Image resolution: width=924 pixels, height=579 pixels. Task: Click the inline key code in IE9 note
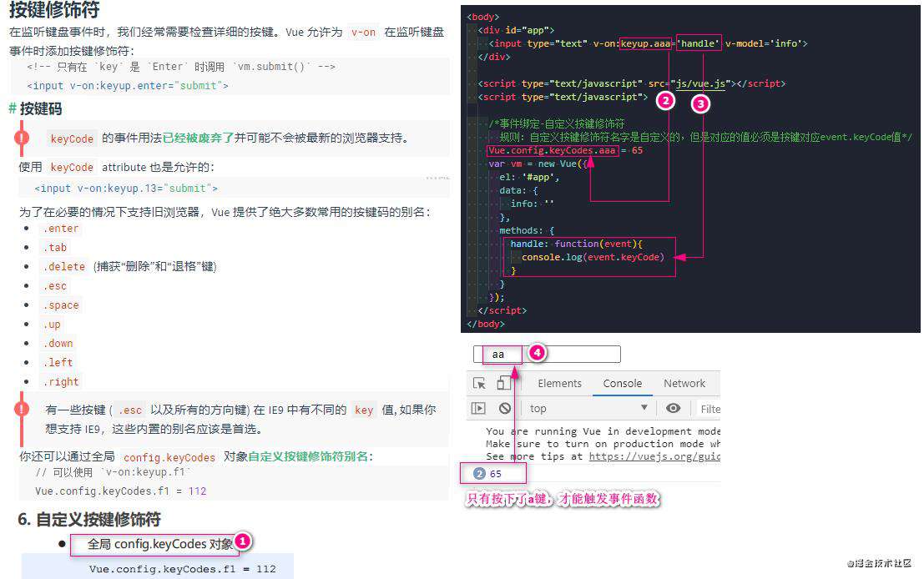[364, 410]
